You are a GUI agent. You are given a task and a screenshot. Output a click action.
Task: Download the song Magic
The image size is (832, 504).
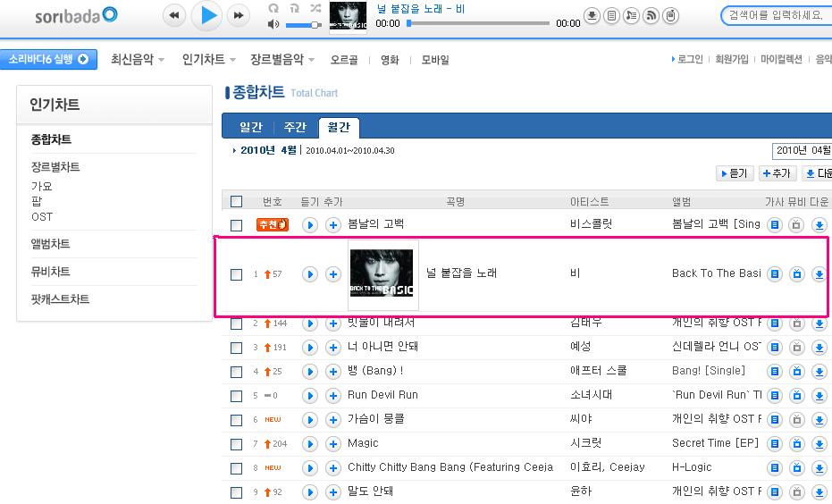[819, 444]
